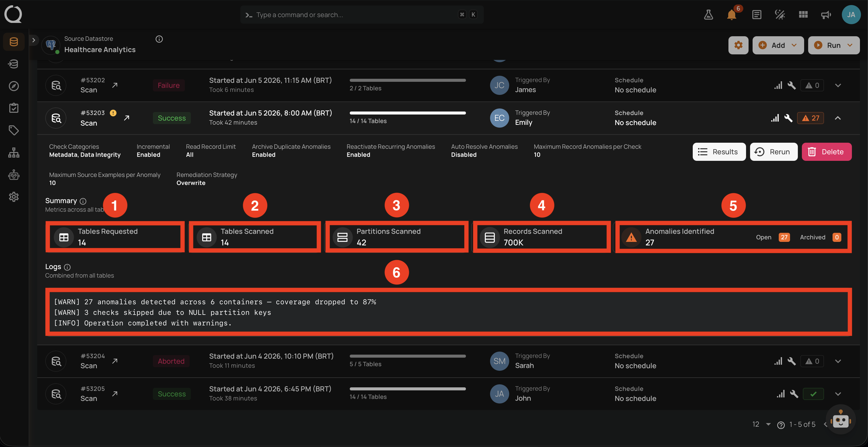The height and width of the screenshot is (447, 868).
Task: Expand scan #53202 details
Action: click(838, 85)
